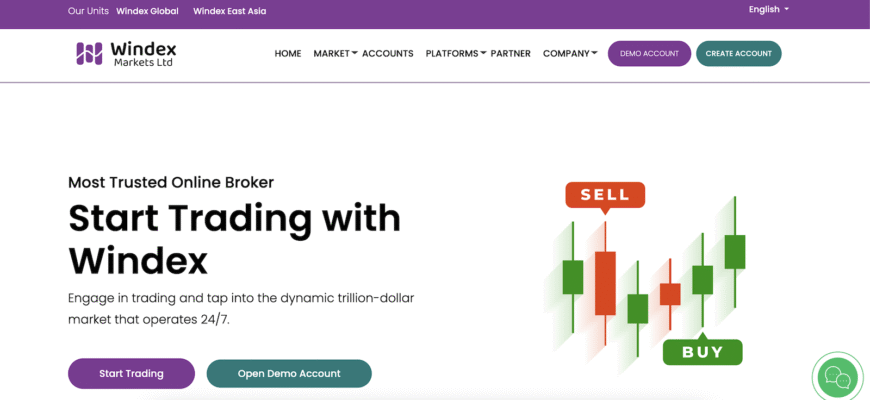Click the DEMO ACCOUNT button
This screenshot has height=400, width=870.
click(x=649, y=54)
